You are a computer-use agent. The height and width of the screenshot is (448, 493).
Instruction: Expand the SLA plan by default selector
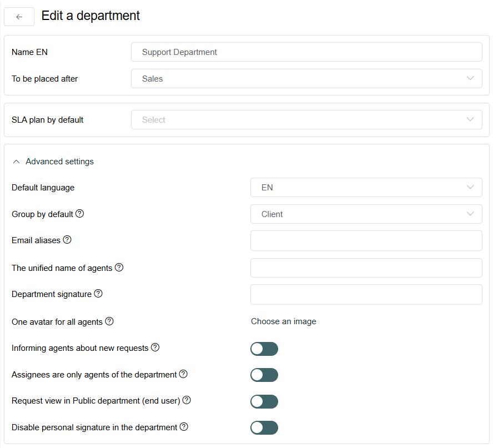(306, 119)
